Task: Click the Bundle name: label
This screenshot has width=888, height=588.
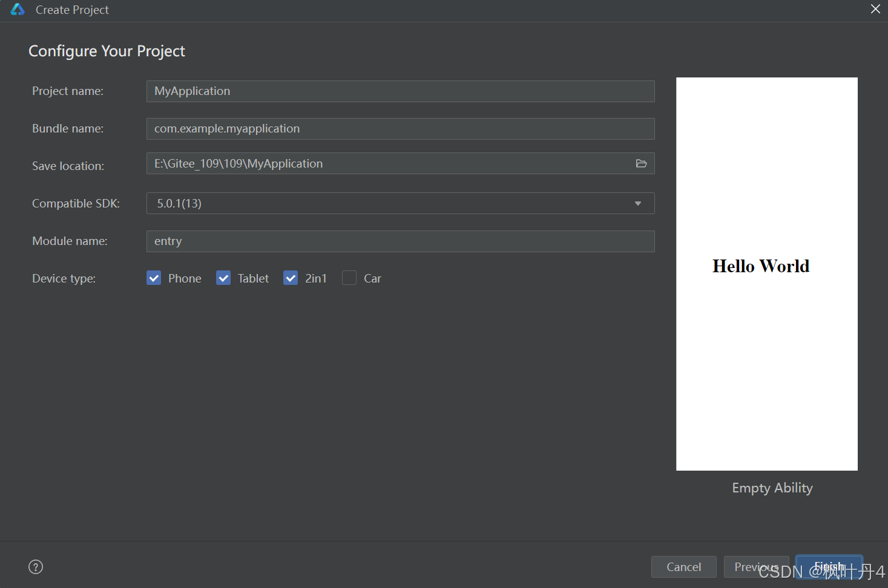Action: click(x=68, y=128)
